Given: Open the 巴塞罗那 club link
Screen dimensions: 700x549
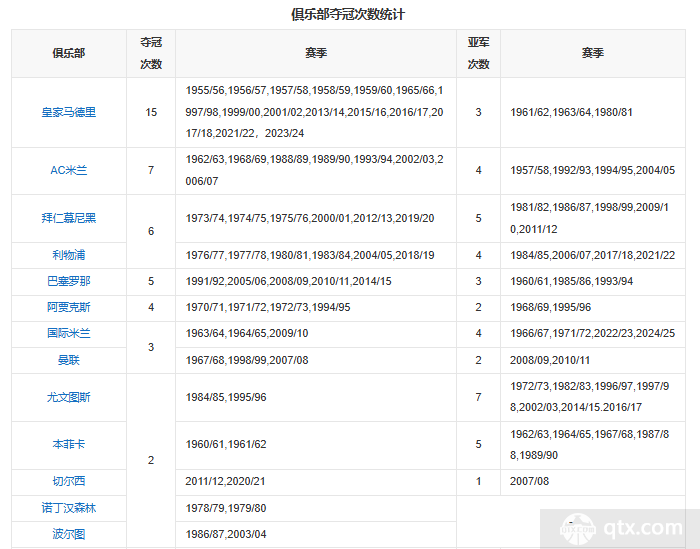Looking at the screenshot, I should click(69, 281).
